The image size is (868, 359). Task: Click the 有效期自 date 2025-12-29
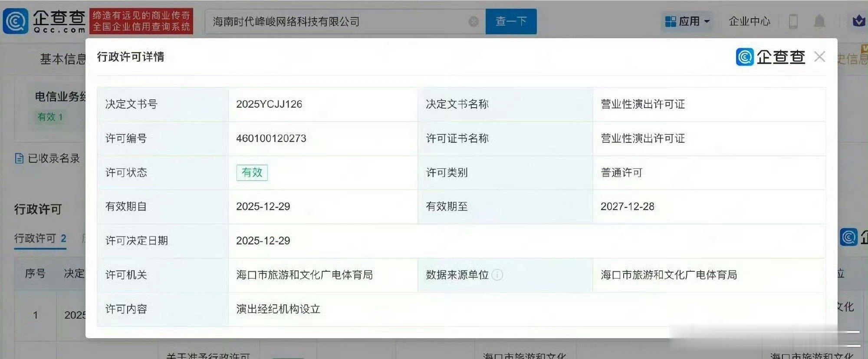click(263, 207)
